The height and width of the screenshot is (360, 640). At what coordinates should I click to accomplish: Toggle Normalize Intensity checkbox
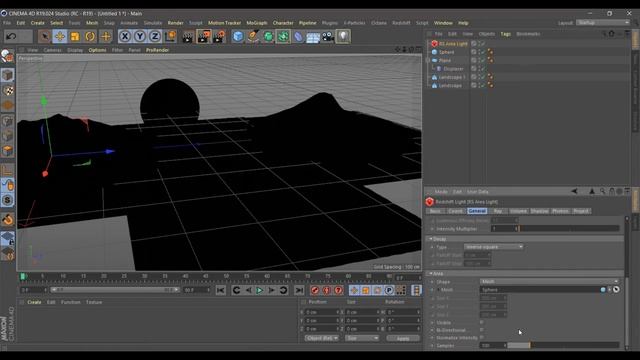[x=482, y=338]
